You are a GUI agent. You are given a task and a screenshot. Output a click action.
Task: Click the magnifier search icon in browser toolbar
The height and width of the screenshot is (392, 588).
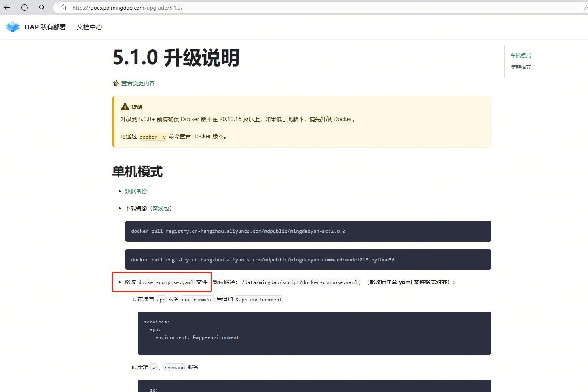(42, 8)
